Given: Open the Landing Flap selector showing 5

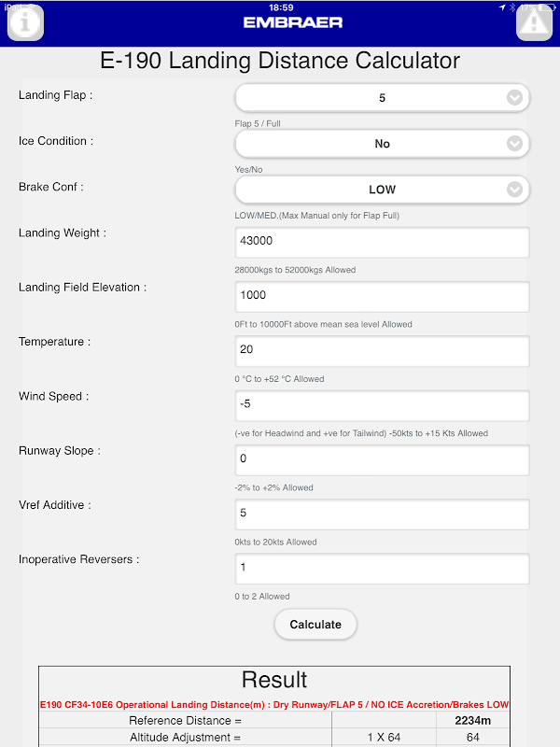Looking at the screenshot, I should 382,98.
